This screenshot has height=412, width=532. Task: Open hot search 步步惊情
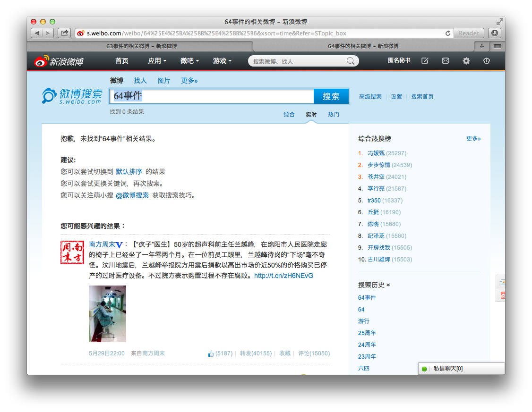379,165
